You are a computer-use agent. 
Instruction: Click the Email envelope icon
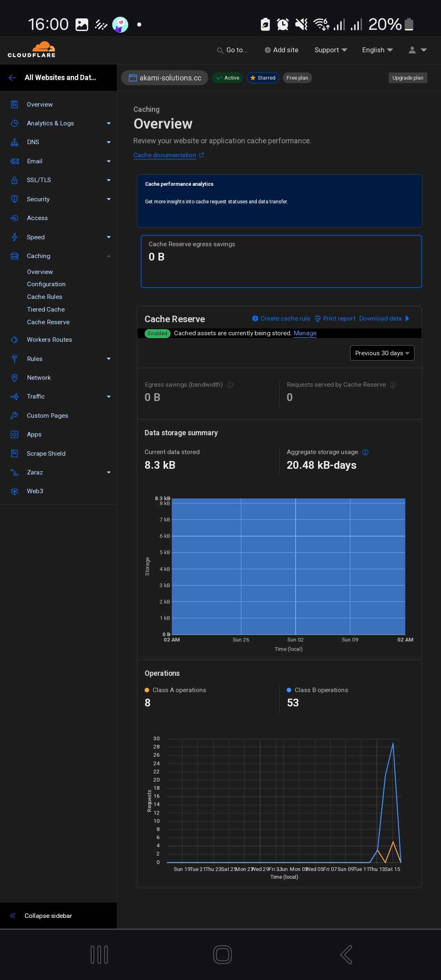click(x=14, y=161)
